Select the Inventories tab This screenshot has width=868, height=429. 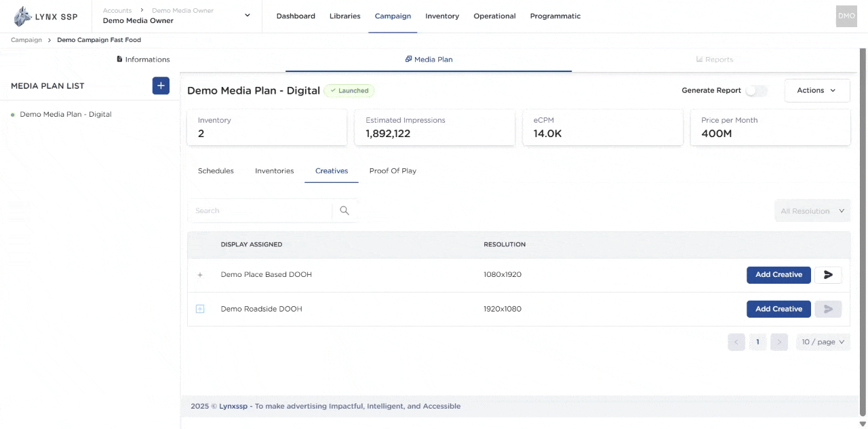click(x=275, y=171)
